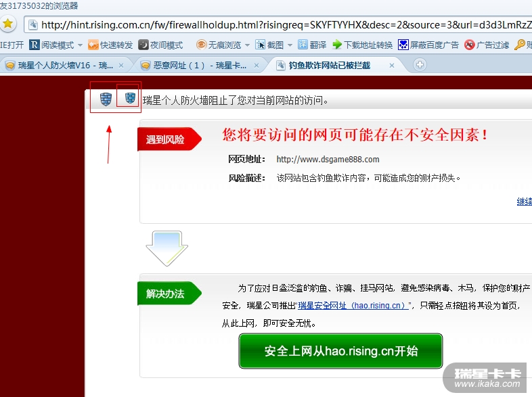Image resolution: width=532 pixels, height=397 pixels.
Task: Click the key icon extension
Action: pyautogui.click(x=519, y=45)
